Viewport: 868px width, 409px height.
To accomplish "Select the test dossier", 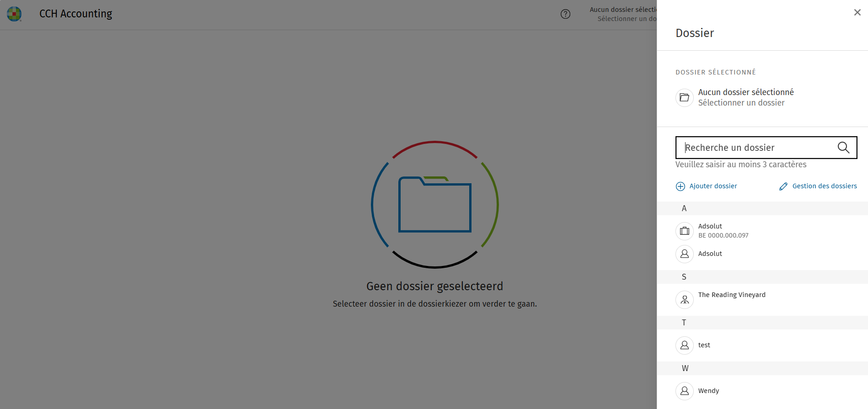I will click(762, 345).
